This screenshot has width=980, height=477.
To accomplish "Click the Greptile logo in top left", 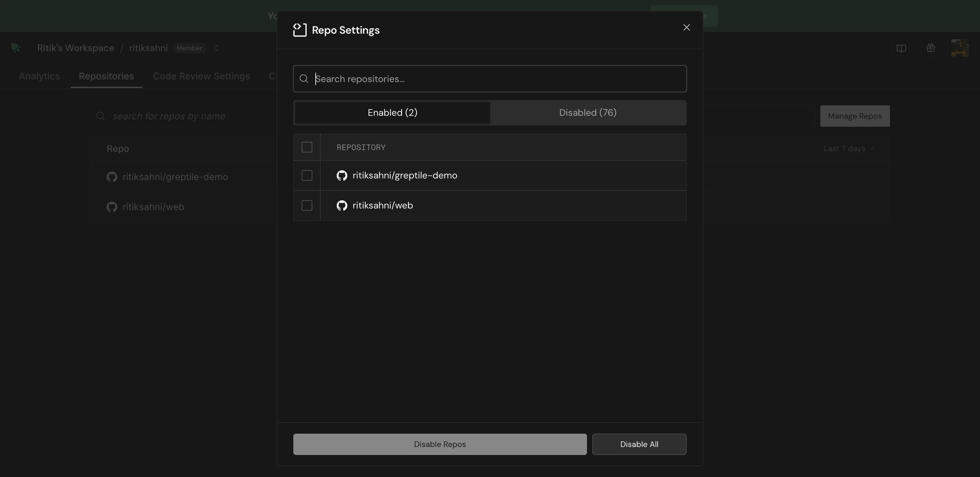I will [16, 48].
